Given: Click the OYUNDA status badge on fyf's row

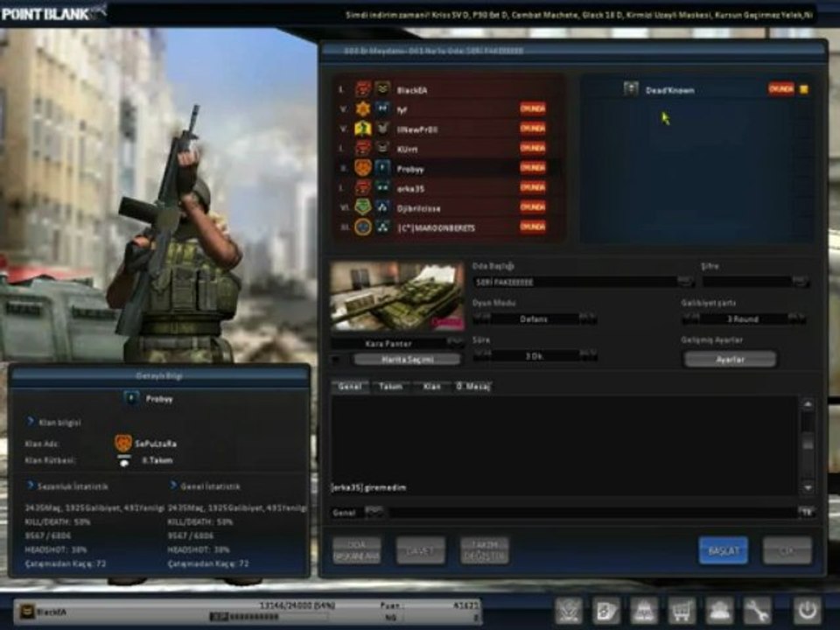Looking at the screenshot, I should click(x=533, y=108).
